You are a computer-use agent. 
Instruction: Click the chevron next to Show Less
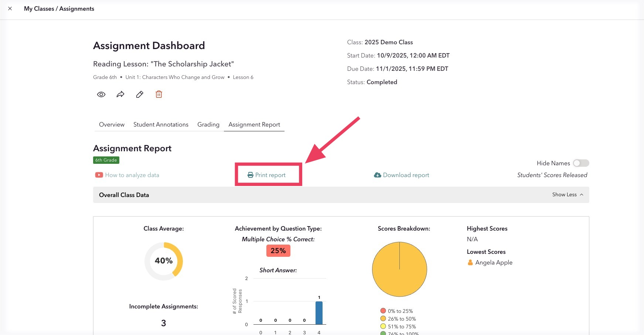point(581,194)
